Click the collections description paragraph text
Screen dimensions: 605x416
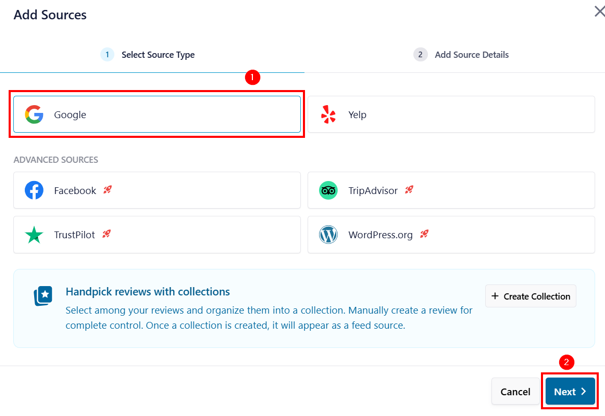click(x=269, y=318)
